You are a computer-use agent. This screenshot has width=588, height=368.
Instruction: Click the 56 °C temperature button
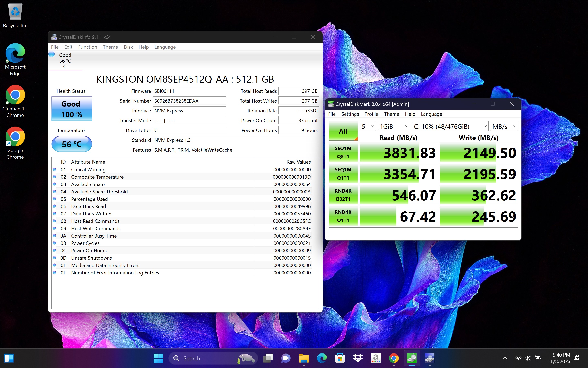[72, 144]
